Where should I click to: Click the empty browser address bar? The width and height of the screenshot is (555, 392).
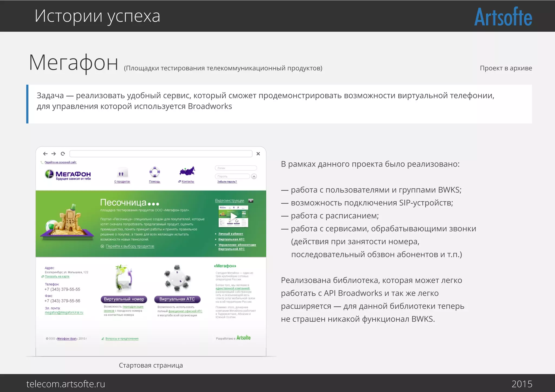161,154
